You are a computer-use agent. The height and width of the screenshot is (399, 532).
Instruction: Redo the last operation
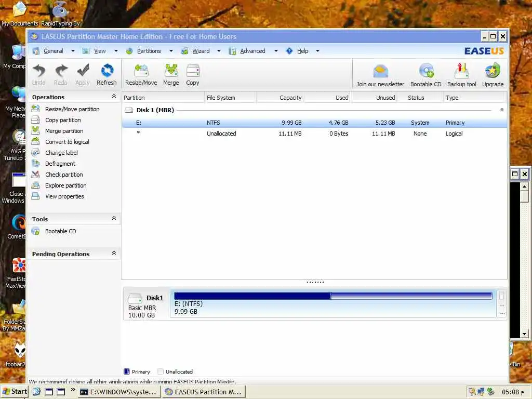pyautogui.click(x=61, y=75)
